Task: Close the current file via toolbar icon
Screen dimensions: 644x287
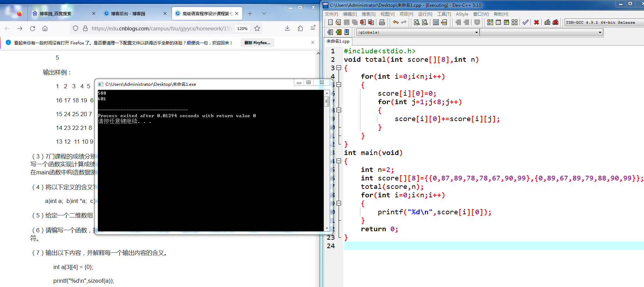Action: click(x=363, y=22)
